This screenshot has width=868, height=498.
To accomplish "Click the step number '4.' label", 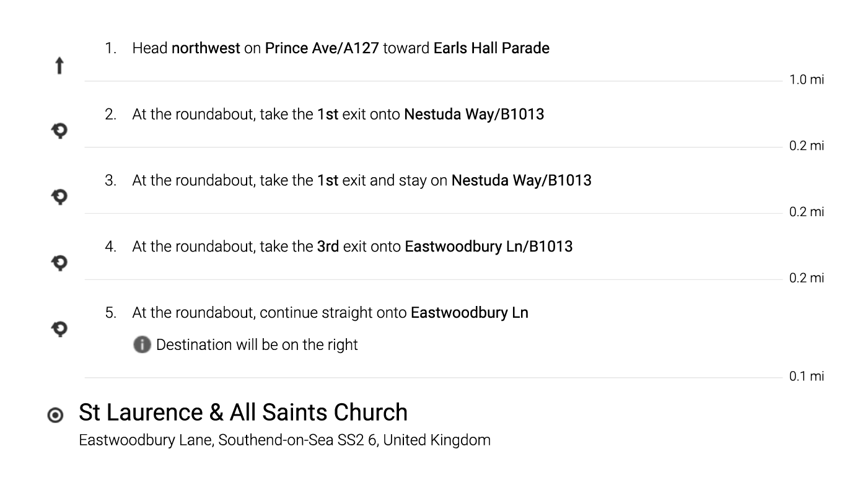I will 110,247.
